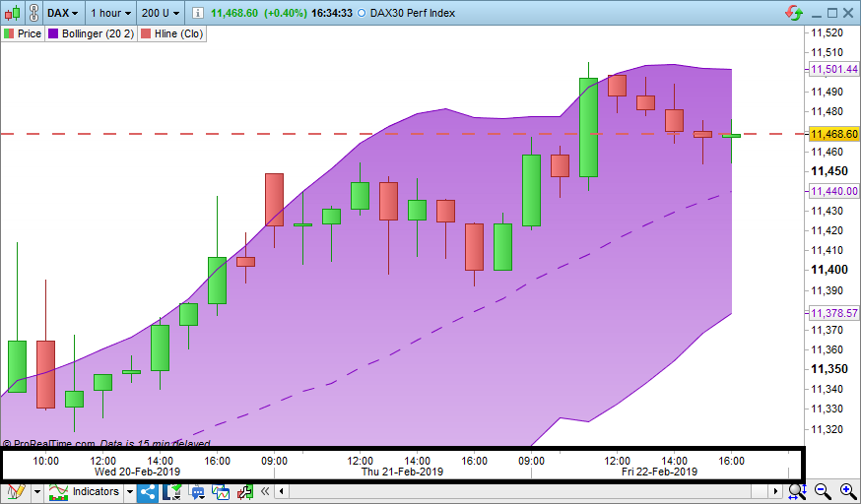The width and height of the screenshot is (861, 504).
Task: Click the Thu 21-Feb-2019 date label
Action: click(403, 472)
